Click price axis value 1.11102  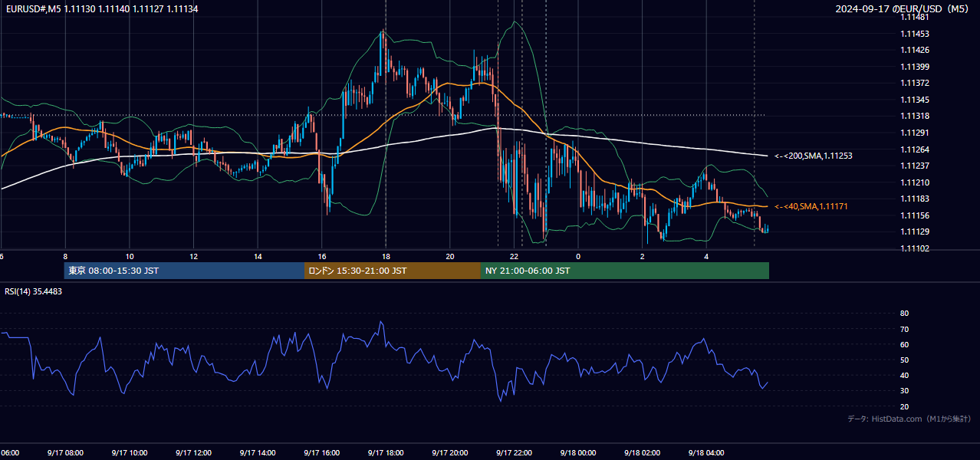[x=916, y=248]
